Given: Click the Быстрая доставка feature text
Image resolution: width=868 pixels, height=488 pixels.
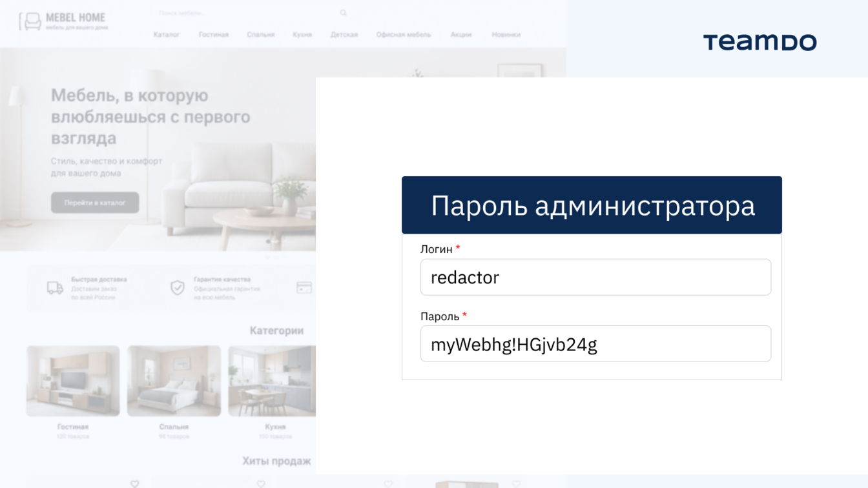Looking at the screenshot, I should point(99,280).
